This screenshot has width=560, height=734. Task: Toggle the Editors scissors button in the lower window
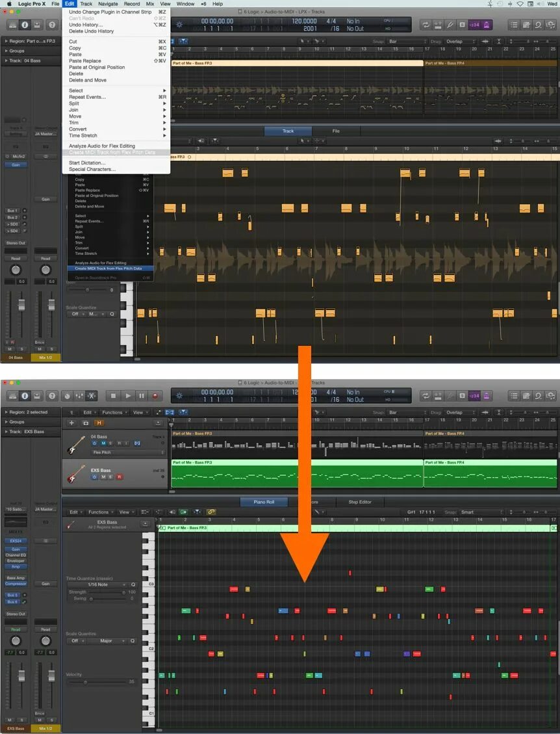92,396
